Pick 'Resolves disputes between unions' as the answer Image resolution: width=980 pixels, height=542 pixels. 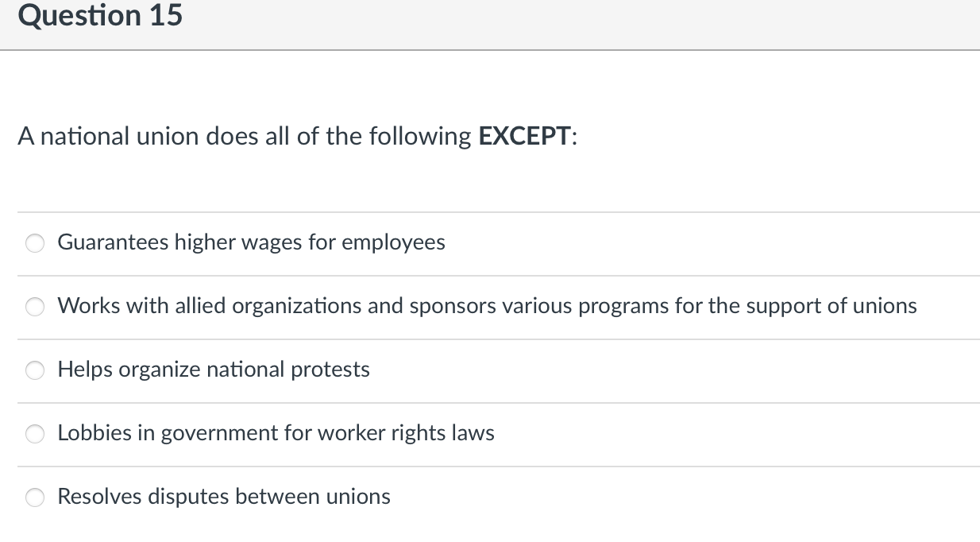pos(34,497)
